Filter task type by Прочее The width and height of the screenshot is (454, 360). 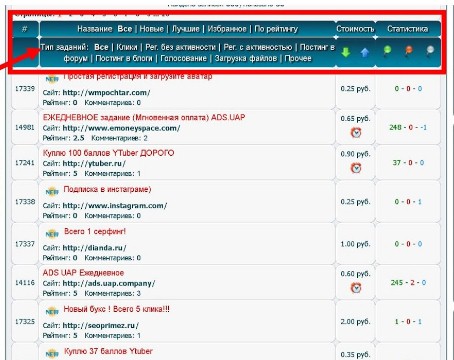point(298,58)
